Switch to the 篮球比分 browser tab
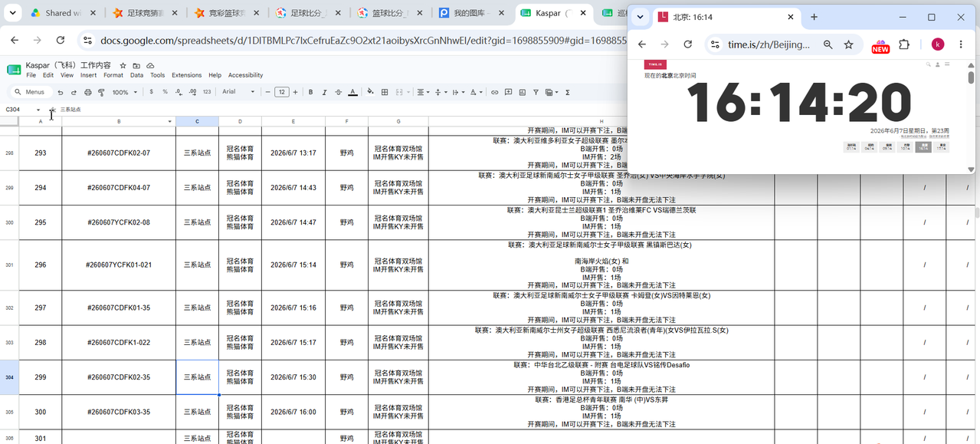The image size is (980, 444). click(x=389, y=13)
